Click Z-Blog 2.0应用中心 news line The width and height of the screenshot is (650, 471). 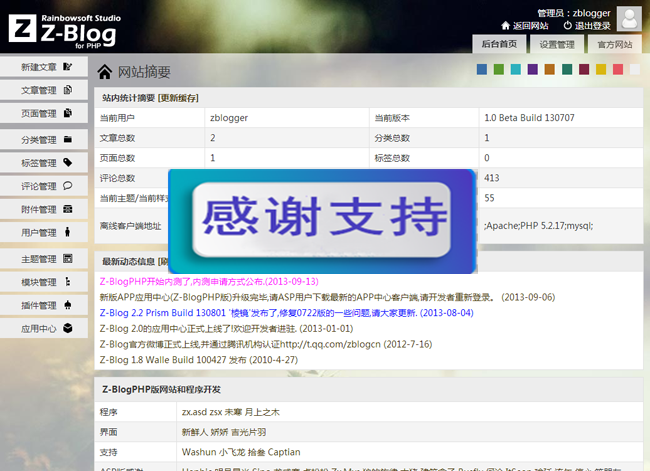226,328
